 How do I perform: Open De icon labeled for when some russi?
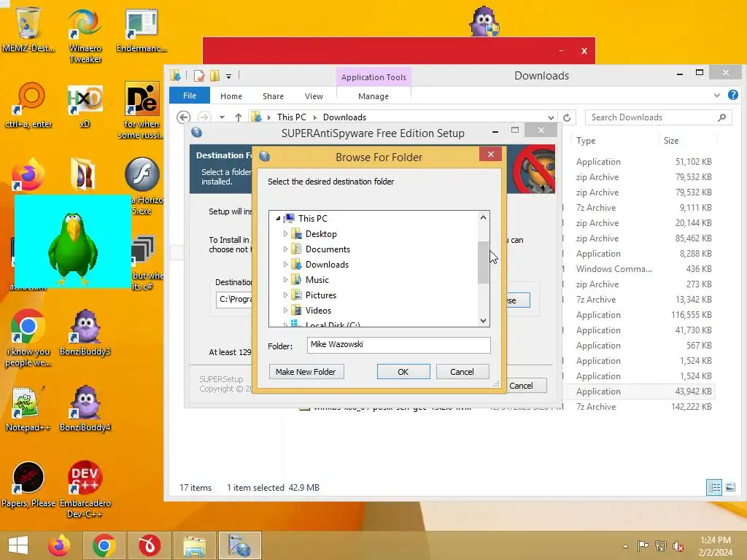pos(142,111)
